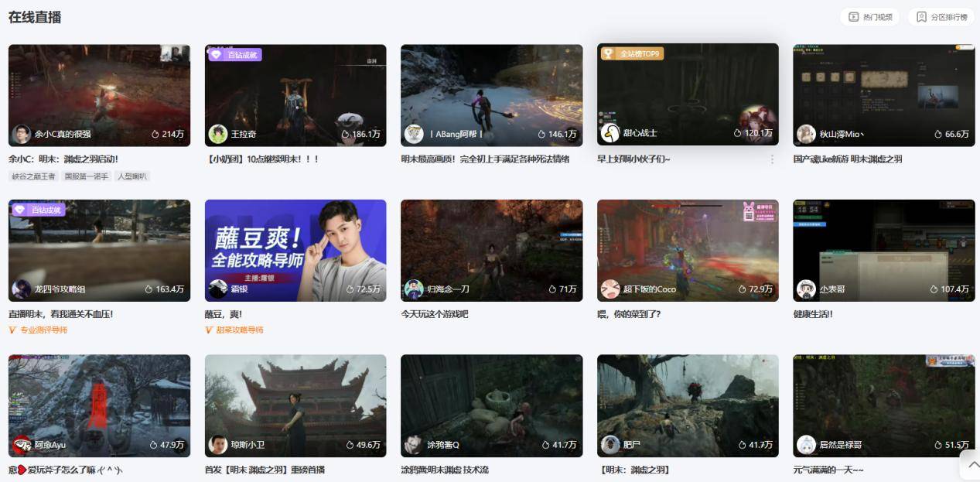Image resolution: width=980 pixels, height=482 pixels.
Task: Click the 国服第一诺手 tag
Action: (87, 176)
